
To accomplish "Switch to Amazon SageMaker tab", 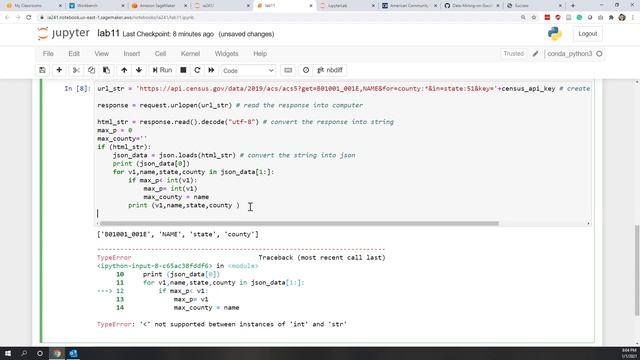I will point(159,6).
